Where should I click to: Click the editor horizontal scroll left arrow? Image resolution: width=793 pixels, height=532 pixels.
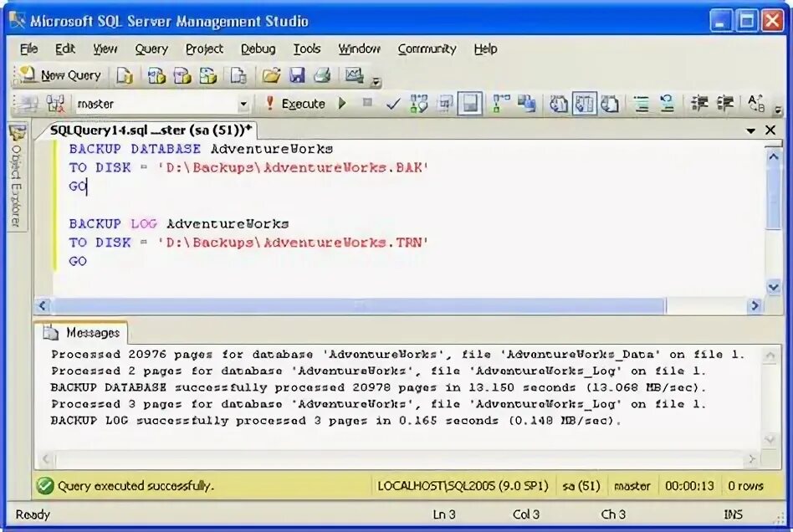coord(43,305)
